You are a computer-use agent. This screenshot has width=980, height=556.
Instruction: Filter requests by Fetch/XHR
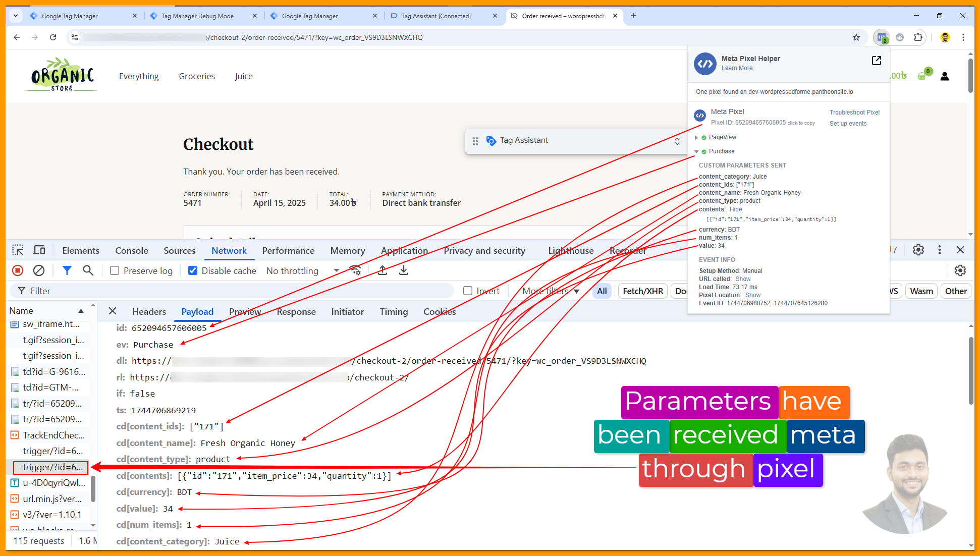(643, 291)
